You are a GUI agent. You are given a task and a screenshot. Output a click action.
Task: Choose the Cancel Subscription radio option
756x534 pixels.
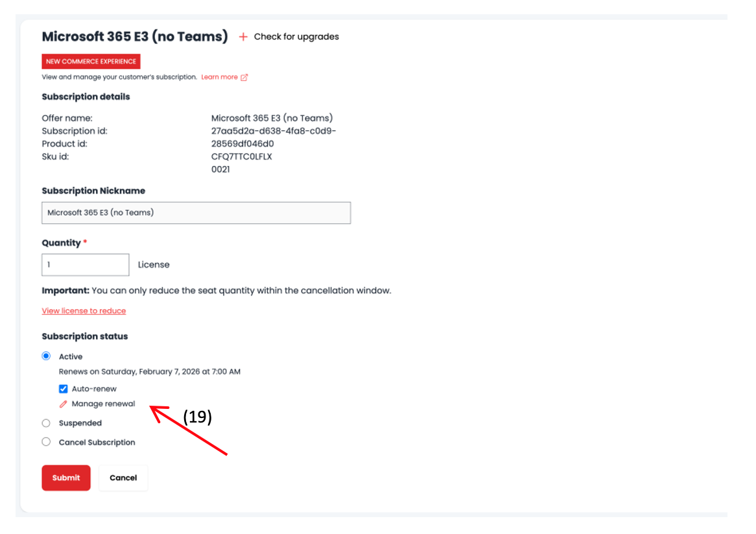[x=46, y=442]
